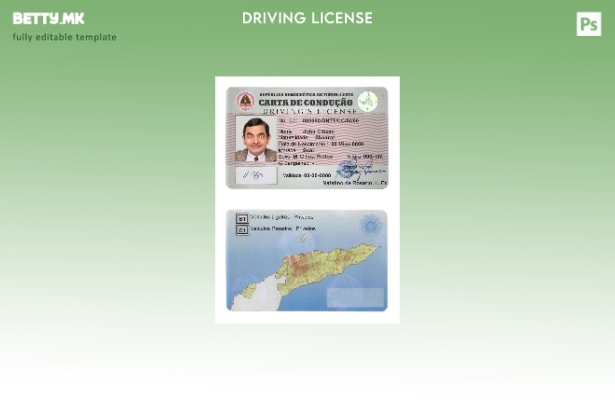This screenshot has height=400, width=615.
Task: Click the DRIVING LICENSE page title
Action: (307, 18)
